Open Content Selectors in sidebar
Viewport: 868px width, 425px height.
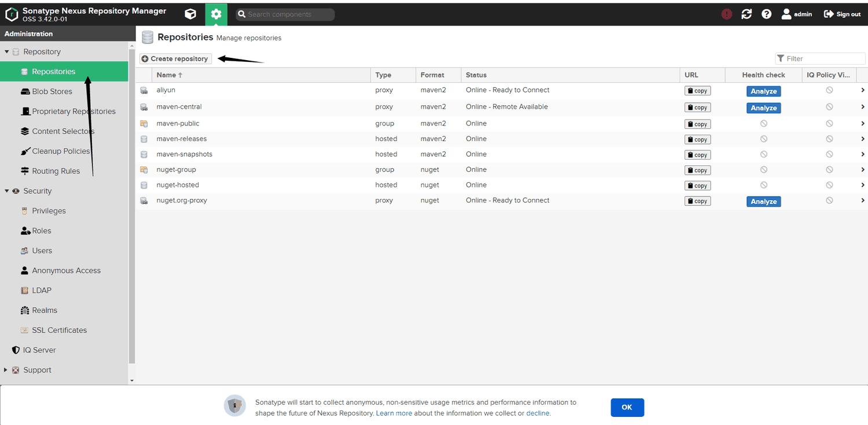point(64,131)
